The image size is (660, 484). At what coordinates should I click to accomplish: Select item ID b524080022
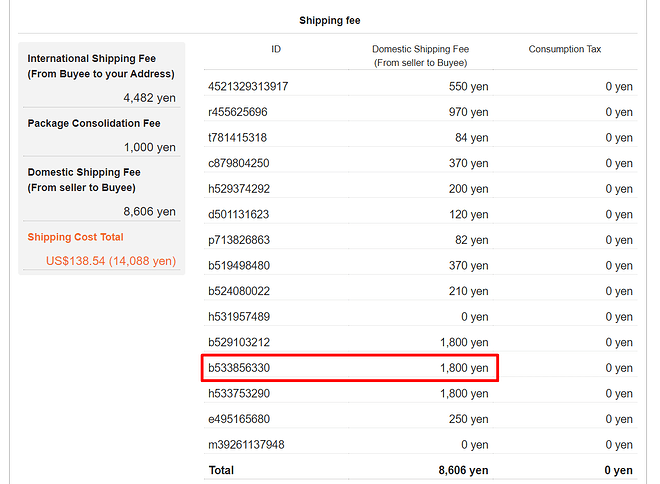[x=239, y=291]
